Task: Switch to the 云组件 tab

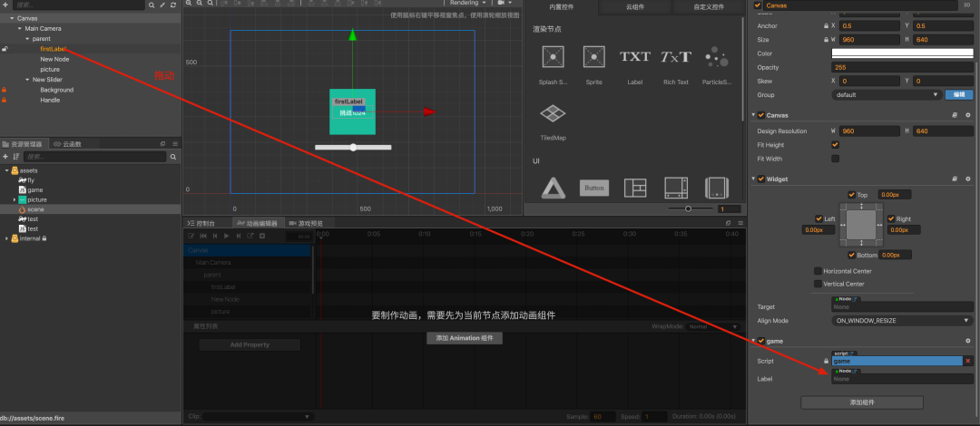Action: [635, 7]
